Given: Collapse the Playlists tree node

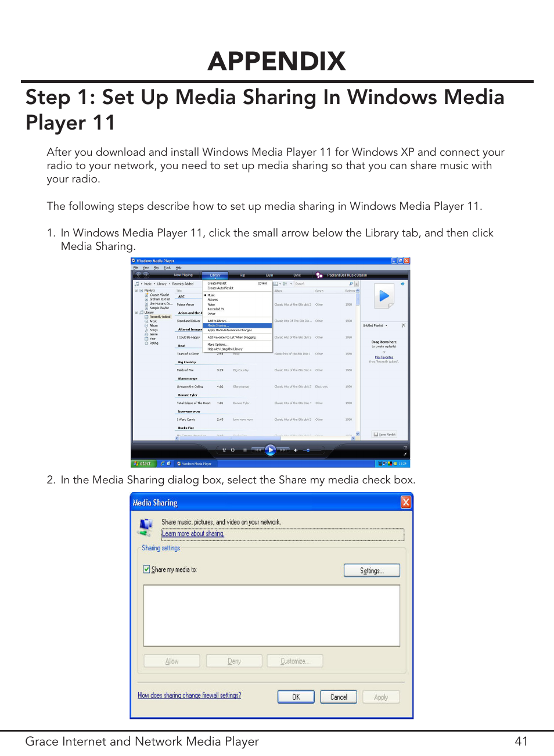Looking at the screenshot, I should (136, 290).
